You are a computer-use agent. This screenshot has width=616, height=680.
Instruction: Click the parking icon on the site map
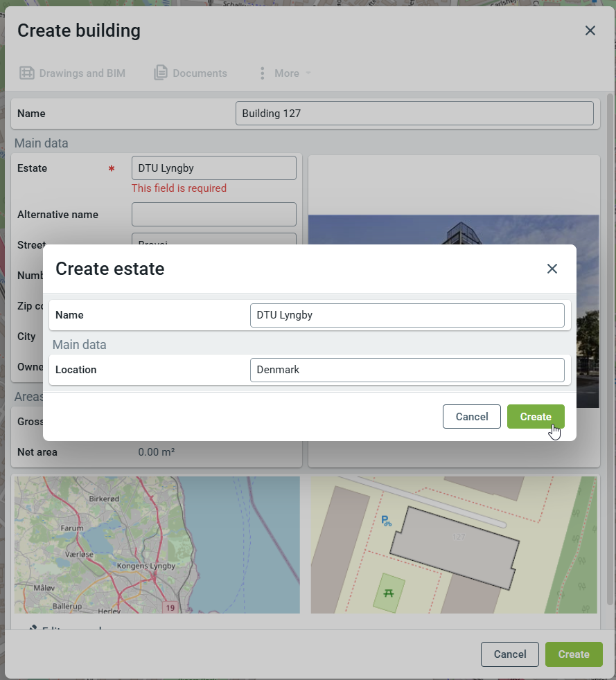coord(386,520)
